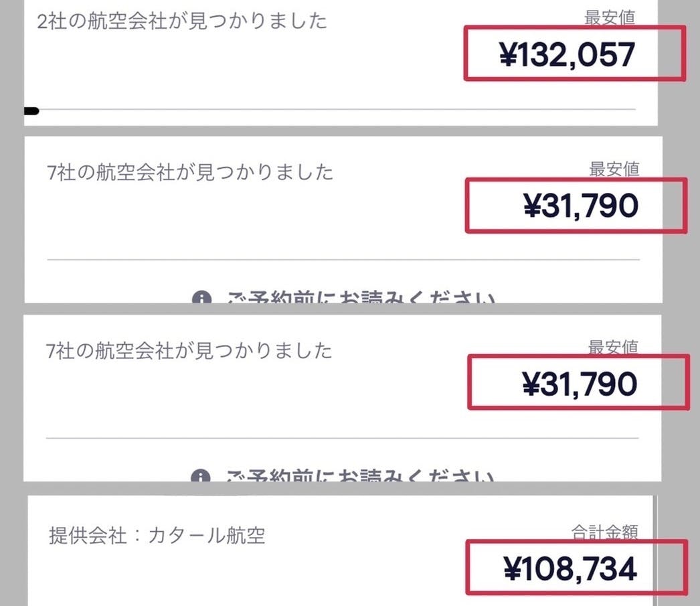
Task: Select the ¥132,057 lowest price
Action: [x=567, y=55]
